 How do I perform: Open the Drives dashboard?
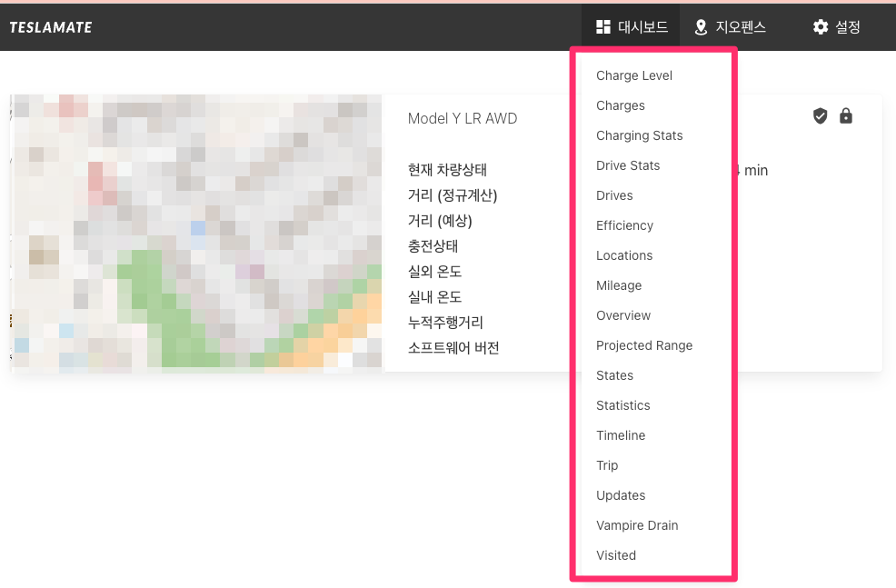[614, 195]
